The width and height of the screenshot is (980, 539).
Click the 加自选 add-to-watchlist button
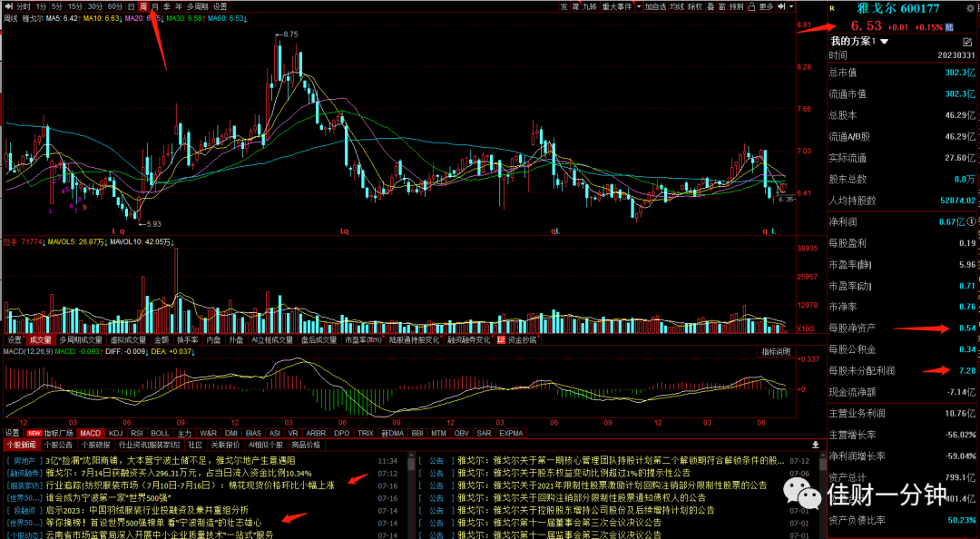[656, 6]
